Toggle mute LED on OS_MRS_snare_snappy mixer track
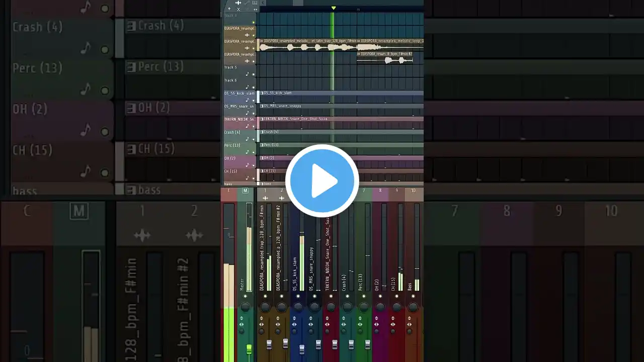Viewport: 644px width, 362px height. (314, 296)
